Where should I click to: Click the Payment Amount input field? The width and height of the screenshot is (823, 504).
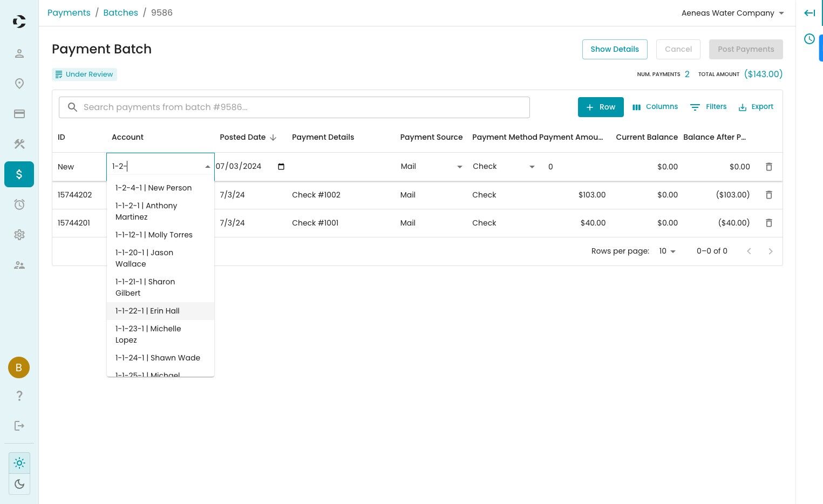click(x=575, y=167)
